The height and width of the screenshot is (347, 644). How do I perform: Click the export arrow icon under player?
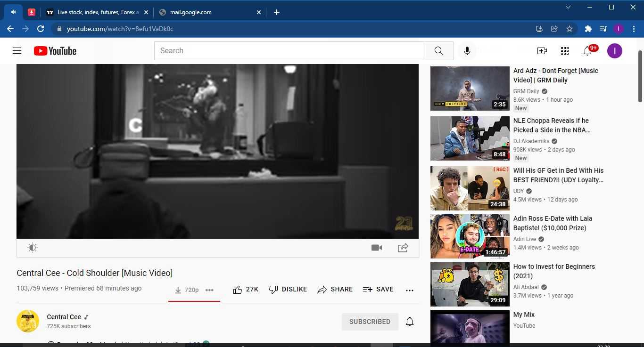[x=403, y=248]
